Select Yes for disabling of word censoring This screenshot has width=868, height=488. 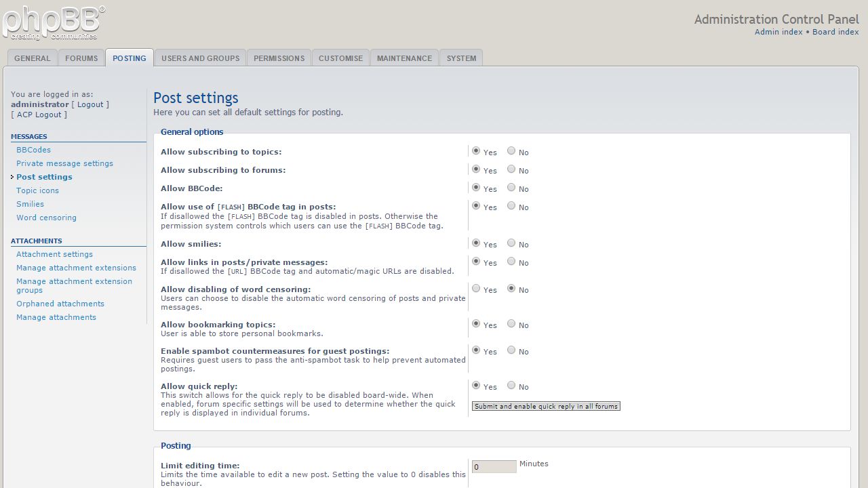476,289
